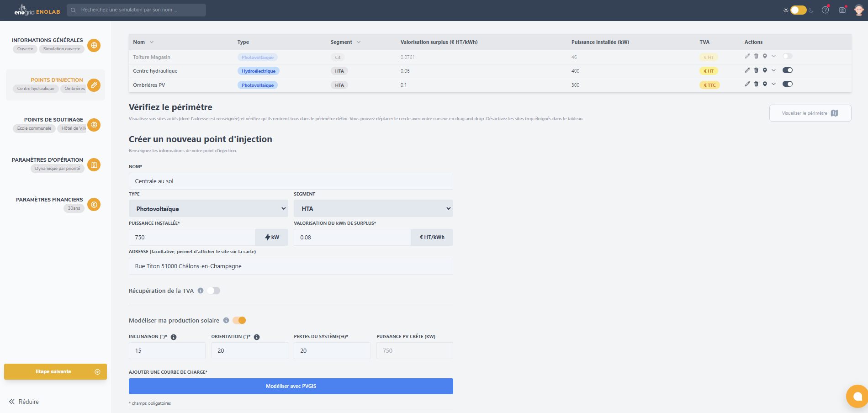Image resolution: width=868 pixels, height=413 pixels.
Task: Click the info icon next to Inclinaison
Action: point(174,337)
